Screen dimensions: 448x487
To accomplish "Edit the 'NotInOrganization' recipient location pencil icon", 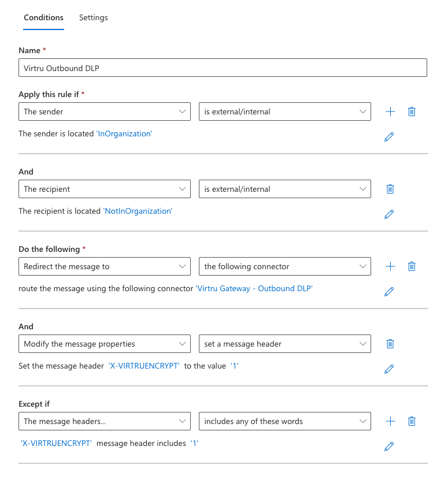I will click(x=389, y=214).
